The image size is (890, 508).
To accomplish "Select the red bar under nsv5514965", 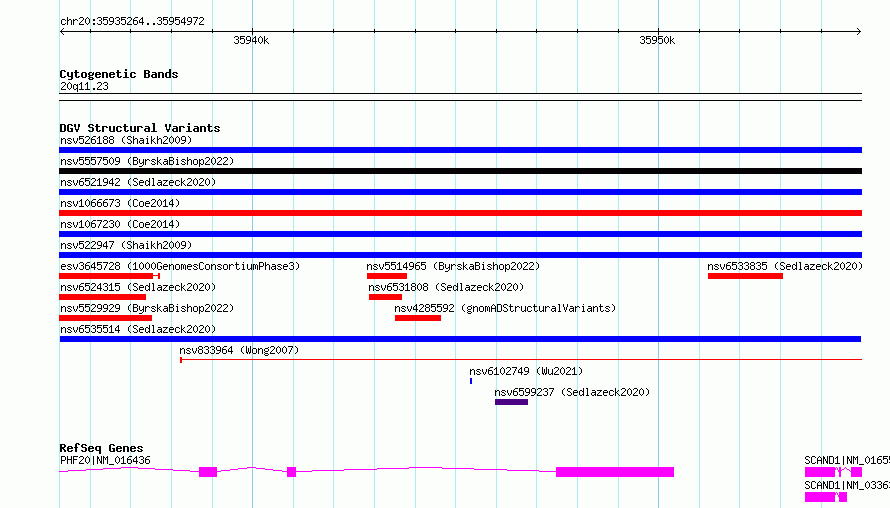I will tap(387, 276).
